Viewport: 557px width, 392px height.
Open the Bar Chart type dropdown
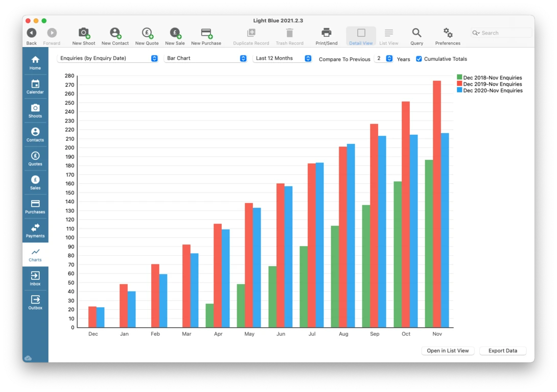(205, 58)
